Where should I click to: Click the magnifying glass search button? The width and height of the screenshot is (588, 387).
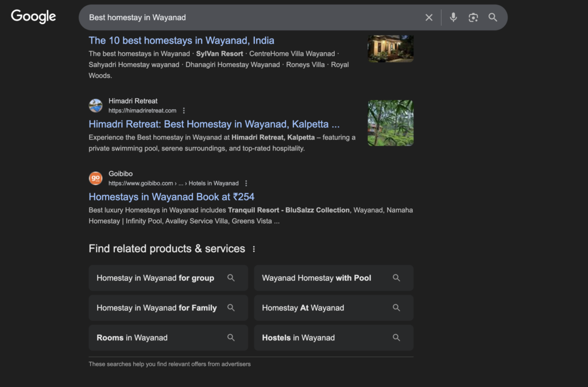pos(493,17)
